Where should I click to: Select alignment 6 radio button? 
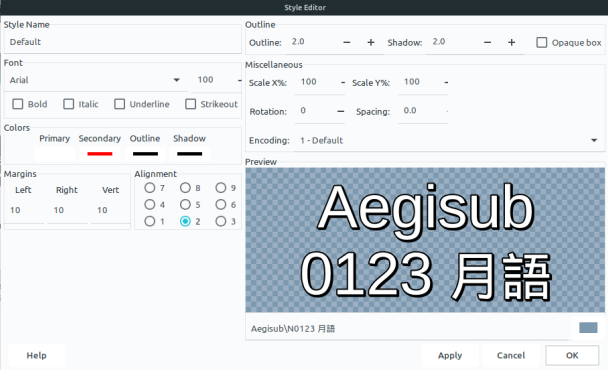click(x=221, y=204)
